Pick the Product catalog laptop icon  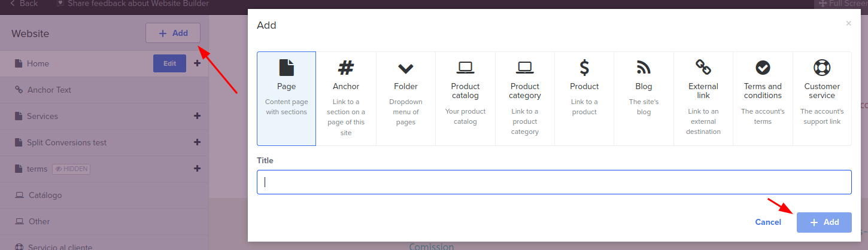click(465, 68)
